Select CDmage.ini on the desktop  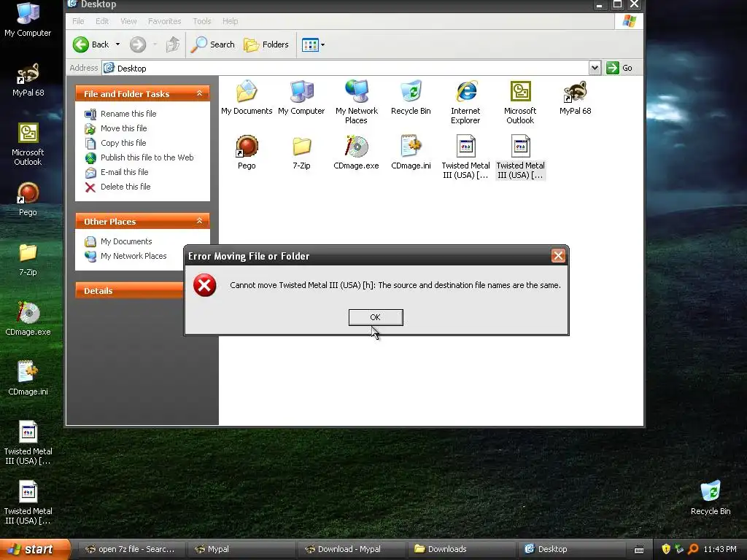pyautogui.click(x=28, y=378)
